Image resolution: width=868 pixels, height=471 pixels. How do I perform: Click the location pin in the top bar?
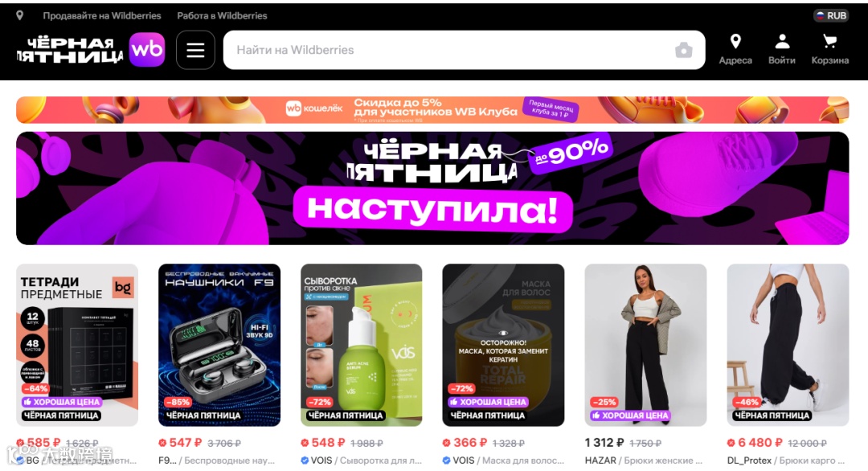click(20, 15)
